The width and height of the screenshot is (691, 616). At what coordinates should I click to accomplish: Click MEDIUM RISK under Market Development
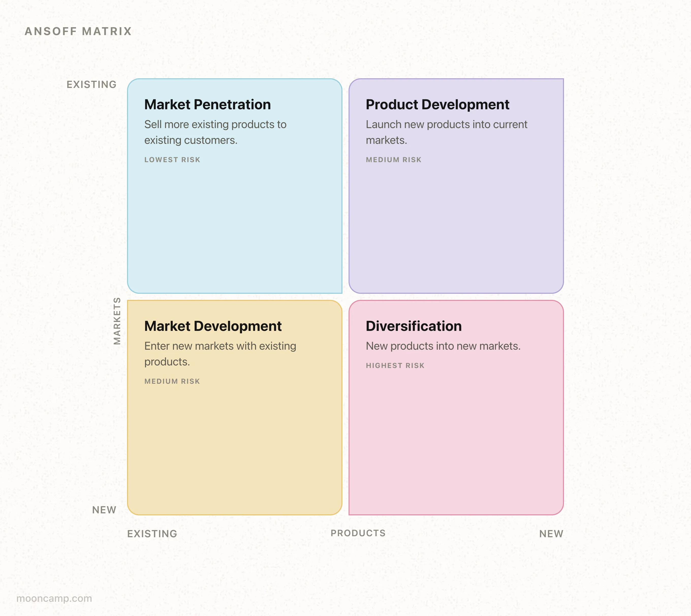[x=172, y=381]
